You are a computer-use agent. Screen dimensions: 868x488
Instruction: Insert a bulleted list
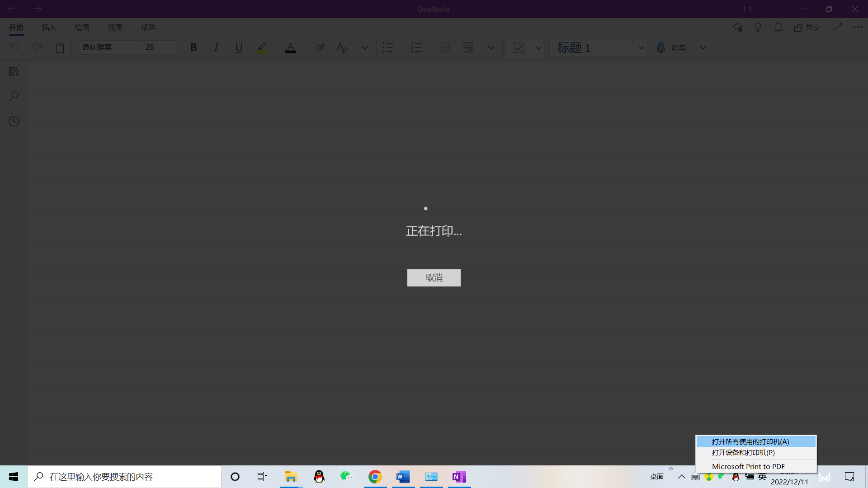[387, 47]
